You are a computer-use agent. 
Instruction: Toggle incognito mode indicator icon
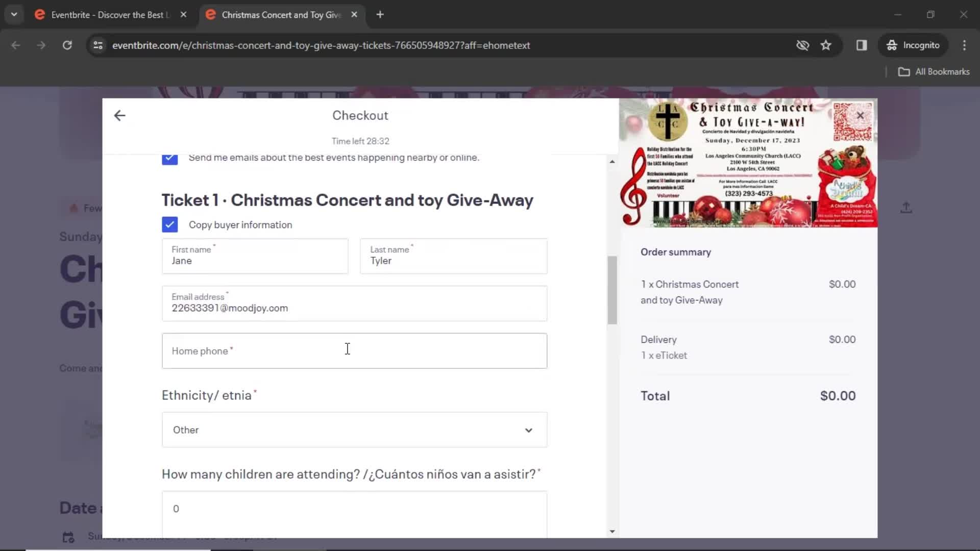pyautogui.click(x=891, y=45)
